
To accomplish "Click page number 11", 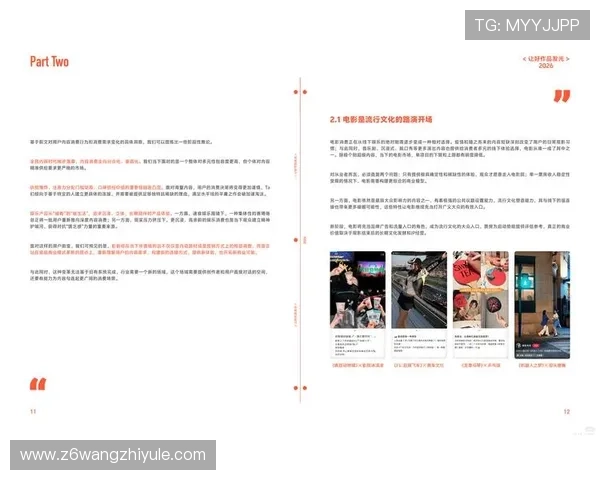I will coord(33,411).
